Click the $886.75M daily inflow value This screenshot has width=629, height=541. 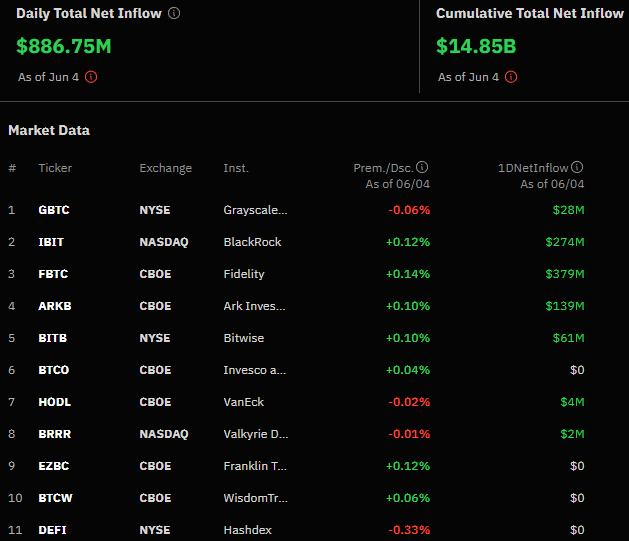tap(64, 46)
